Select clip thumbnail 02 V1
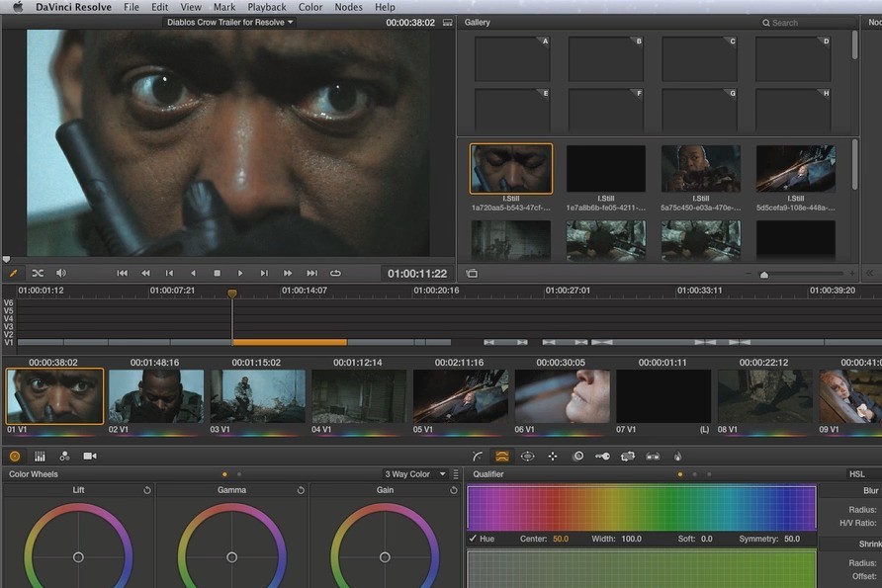882x588 pixels. [x=156, y=395]
